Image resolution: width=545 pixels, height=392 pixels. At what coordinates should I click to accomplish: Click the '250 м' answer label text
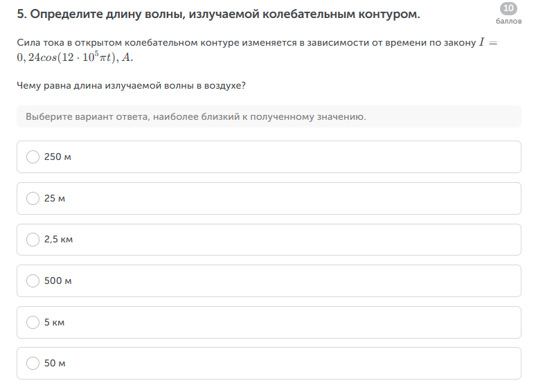tap(57, 157)
